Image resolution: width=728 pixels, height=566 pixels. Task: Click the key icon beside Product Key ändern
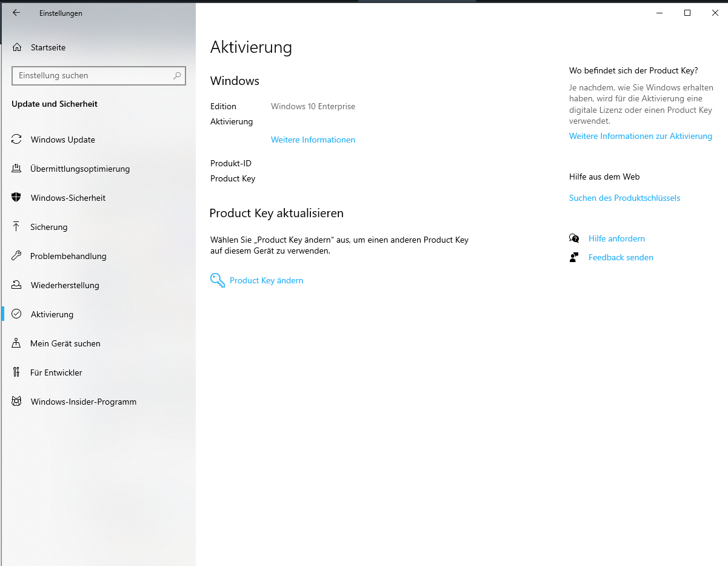click(217, 280)
